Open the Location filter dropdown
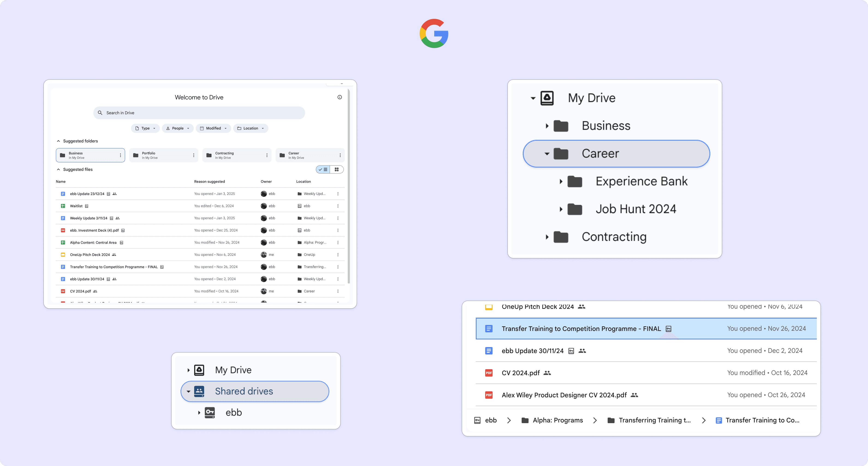Screen dimensions: 868x466 point(251,128)
